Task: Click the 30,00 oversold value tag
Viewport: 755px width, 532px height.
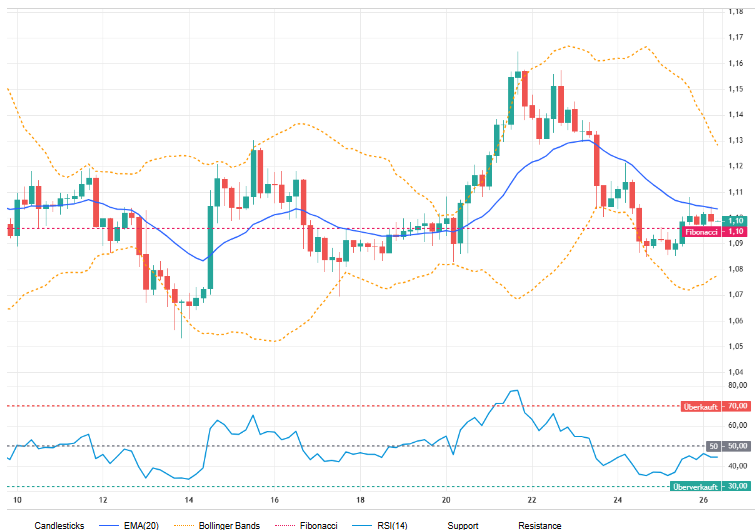Action: [x=737, y=487]
